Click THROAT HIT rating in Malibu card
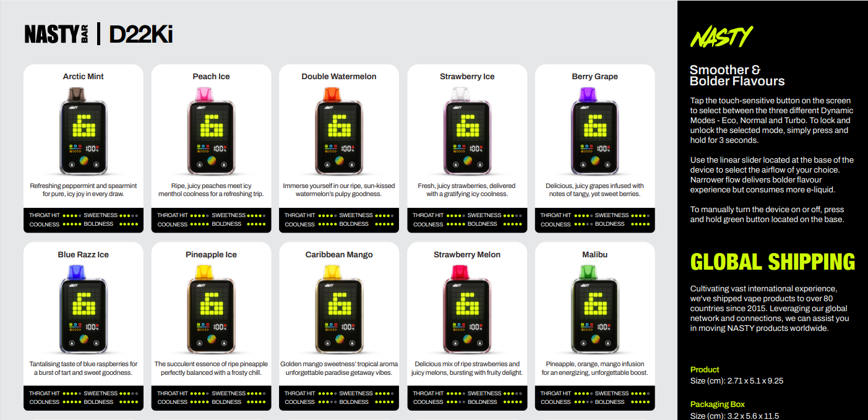The width and height of the screenshot is (868, 420). point(567,393)
